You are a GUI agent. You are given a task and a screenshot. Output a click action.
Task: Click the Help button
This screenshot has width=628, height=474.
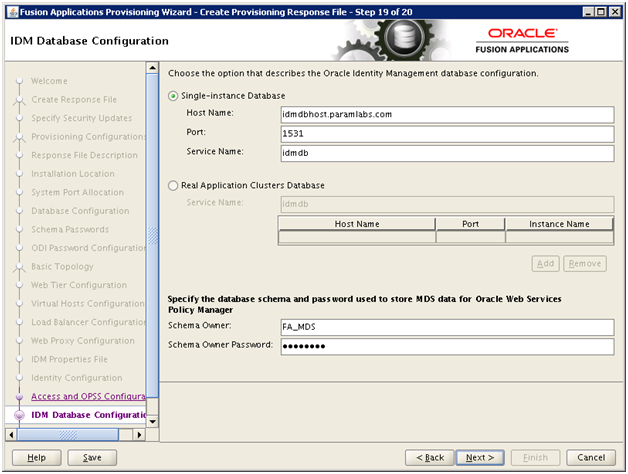(36, 457)
